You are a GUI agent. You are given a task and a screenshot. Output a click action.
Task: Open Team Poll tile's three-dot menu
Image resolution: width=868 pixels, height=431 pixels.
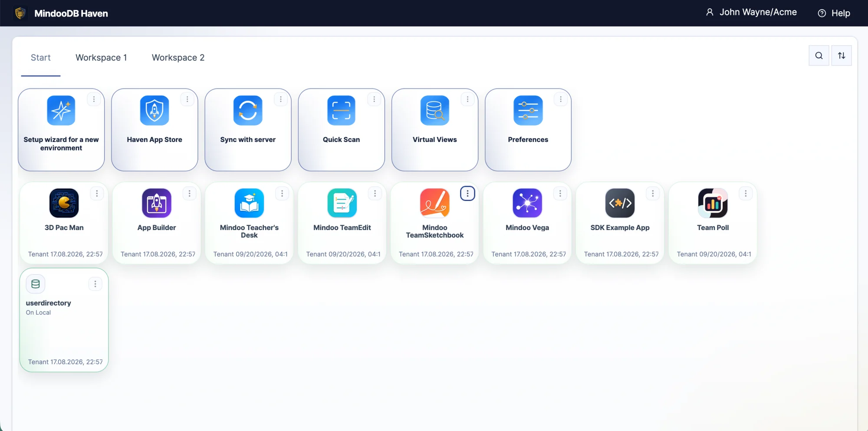point(746,194)
